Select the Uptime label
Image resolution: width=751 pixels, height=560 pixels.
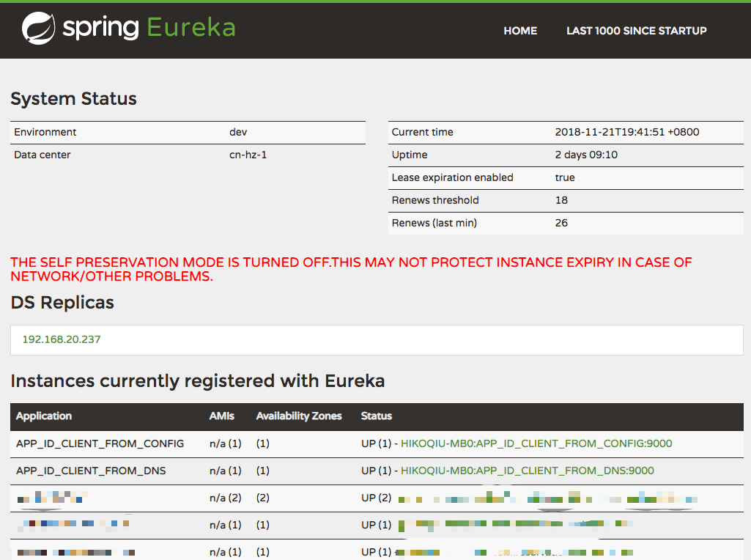410,155
